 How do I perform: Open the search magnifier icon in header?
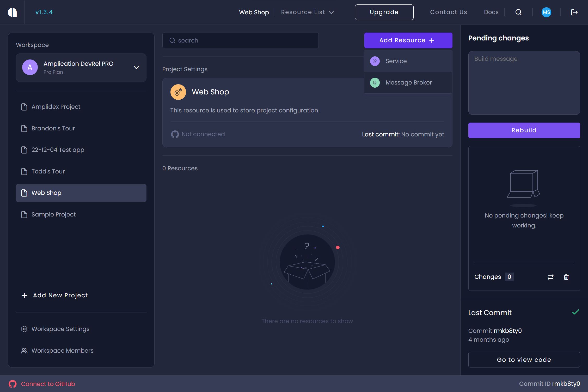point(518,12)
